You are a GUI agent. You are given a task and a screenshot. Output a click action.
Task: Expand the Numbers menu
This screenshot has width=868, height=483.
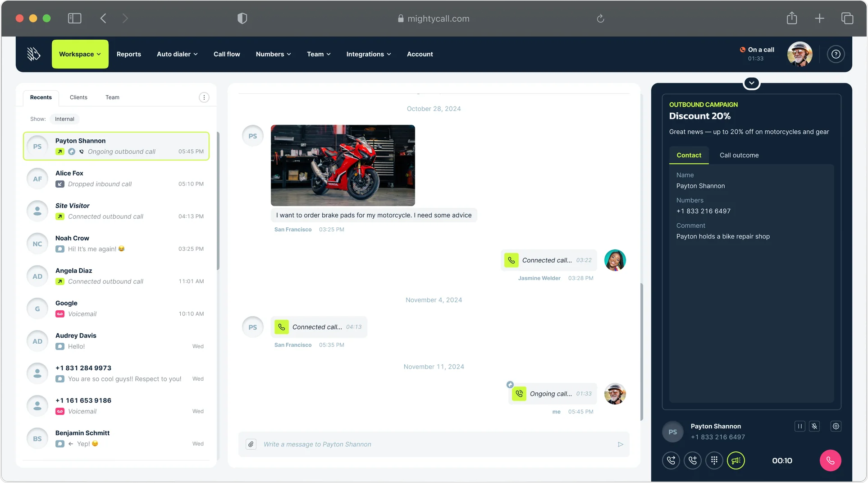[273, 54]
